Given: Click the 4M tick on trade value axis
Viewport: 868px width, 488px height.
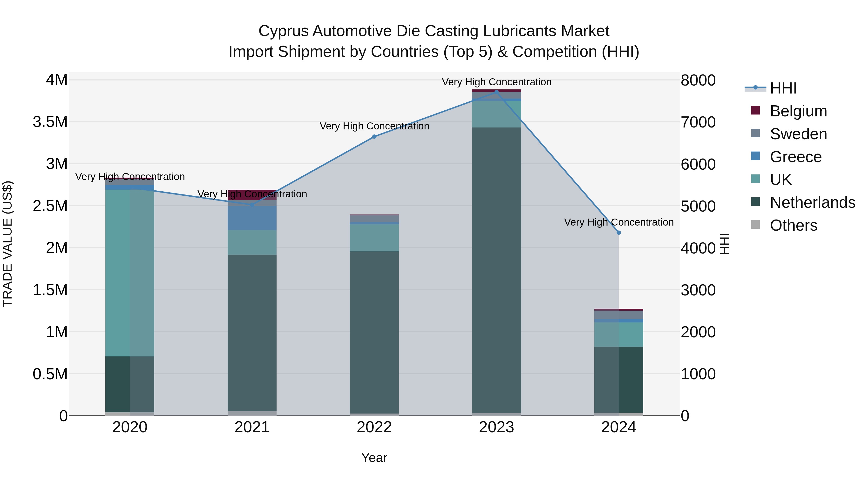Looking at the screenshot, I should coord(57,80).
